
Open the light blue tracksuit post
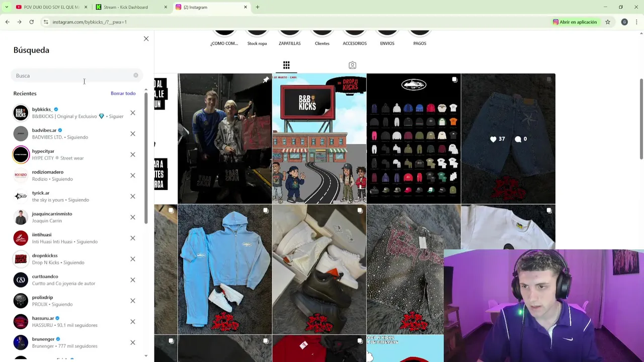pos(224,269)
